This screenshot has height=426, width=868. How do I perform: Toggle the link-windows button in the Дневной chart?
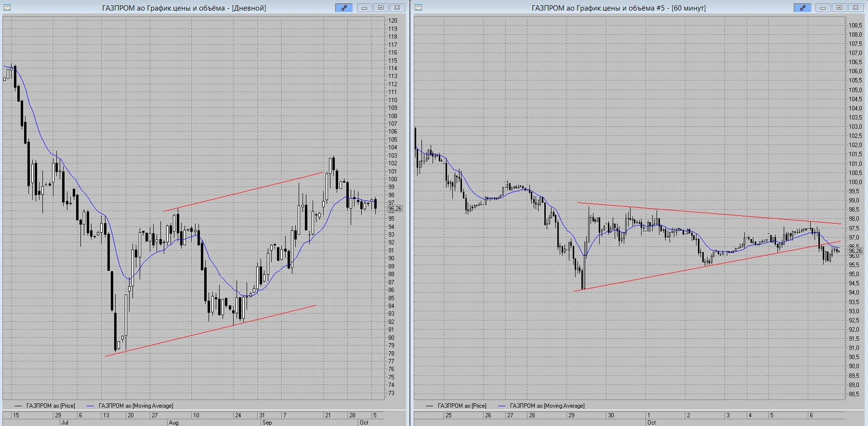click(x=344, y=8)
